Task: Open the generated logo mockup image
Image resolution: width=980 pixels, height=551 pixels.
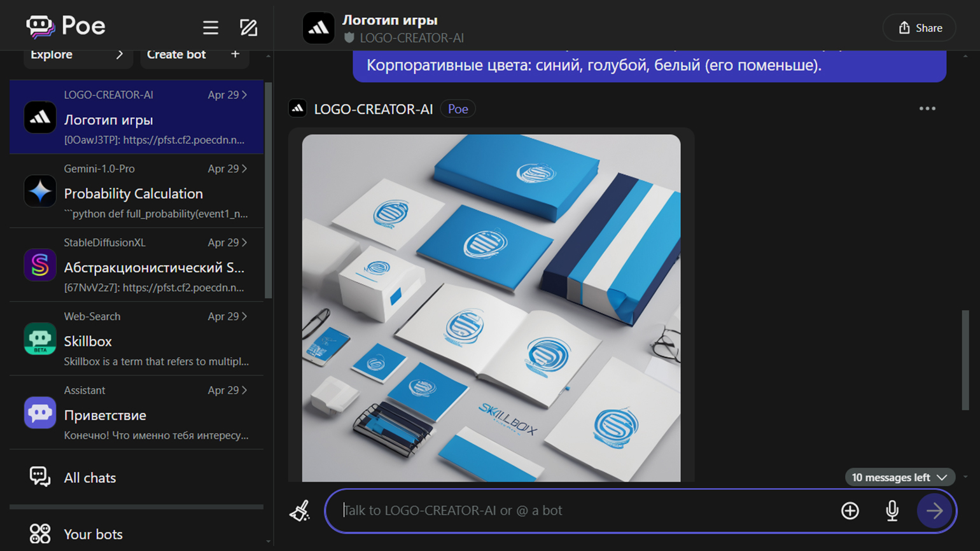Action: [x=491, y=308]
